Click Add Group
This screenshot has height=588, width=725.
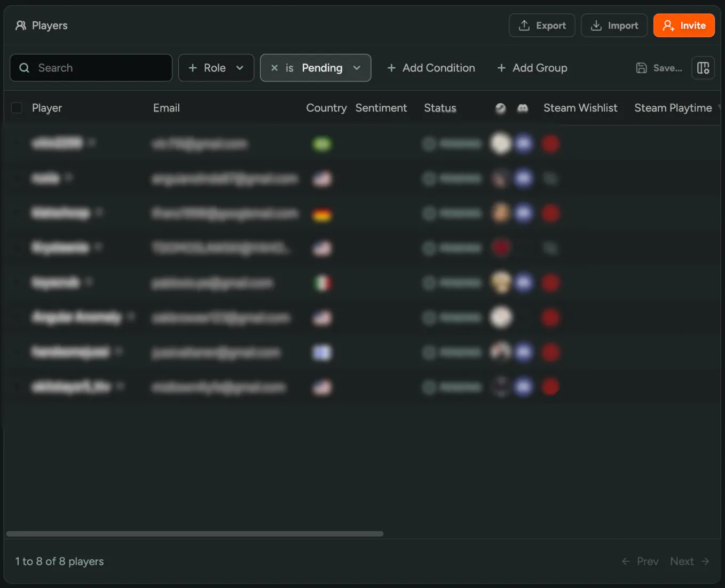pyautogui.click(x=532, y=68)
